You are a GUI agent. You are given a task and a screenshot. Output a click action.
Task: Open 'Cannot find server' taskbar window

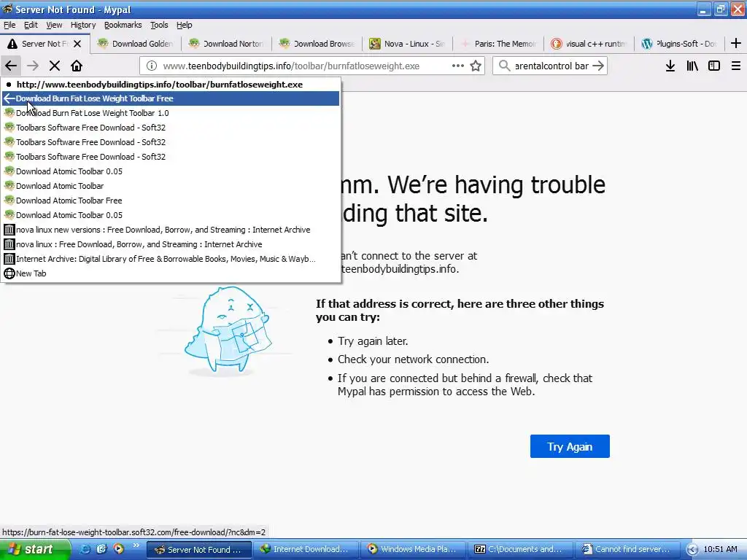tap(628, 549)
